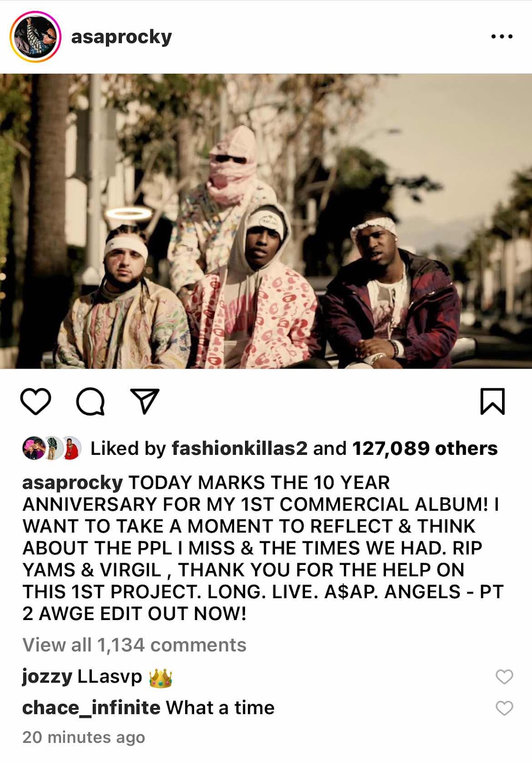Screen dimensions: 532x762
Task: Tap the middle liker avatar thumbnail
Action: click(x=53, y=448)
